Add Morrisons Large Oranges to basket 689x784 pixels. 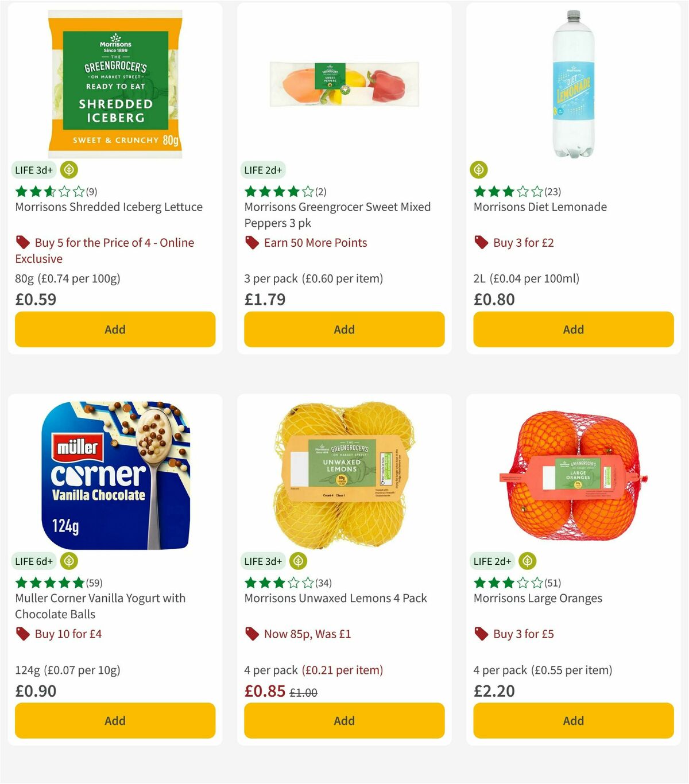(x=573, y=721)
